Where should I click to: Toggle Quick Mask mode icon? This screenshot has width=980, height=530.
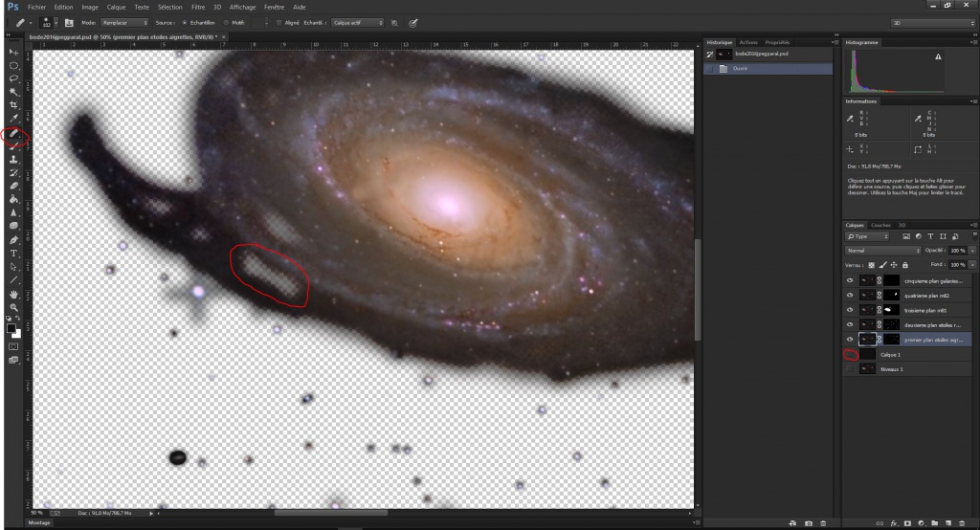13,346
